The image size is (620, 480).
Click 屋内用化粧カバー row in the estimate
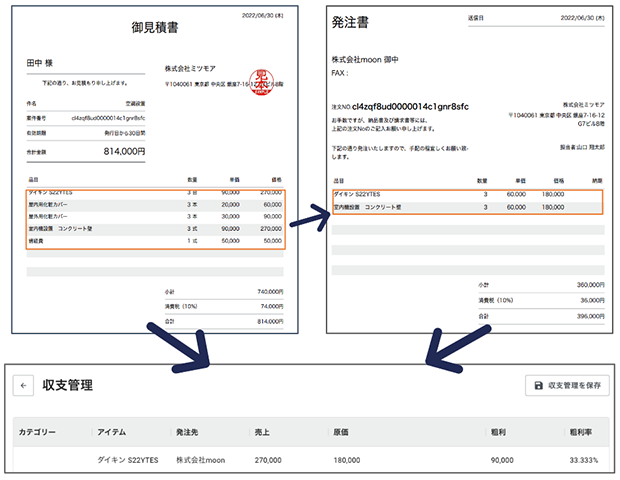[155, 205]
